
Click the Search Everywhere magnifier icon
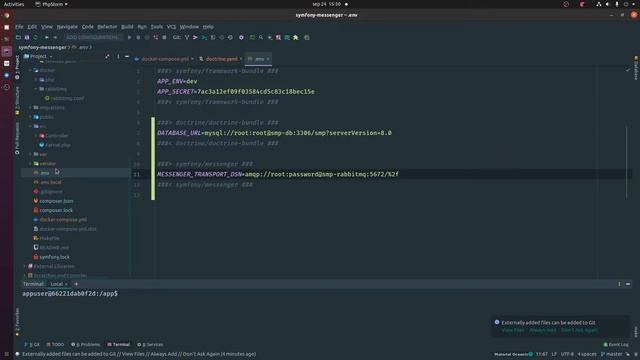[x=261, y=37]
